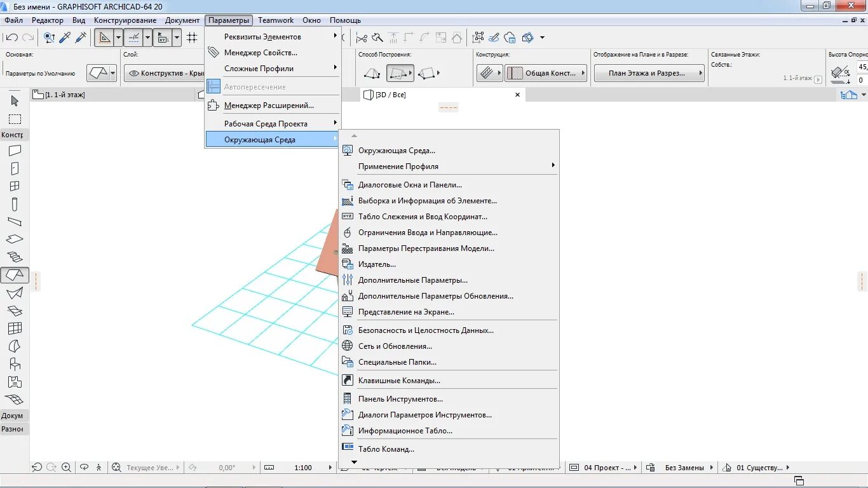
Task: Open Параметры Перестраивания Модели
Action: (449, 248)
